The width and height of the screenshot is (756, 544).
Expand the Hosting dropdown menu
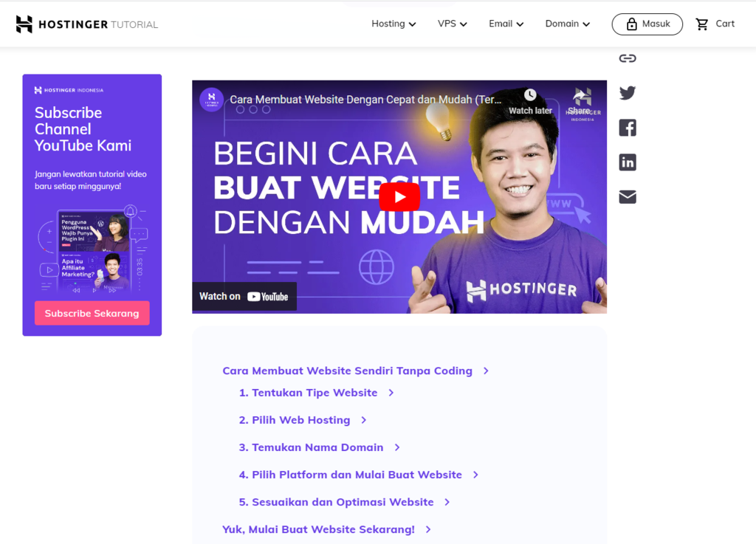tap(394, 24)
